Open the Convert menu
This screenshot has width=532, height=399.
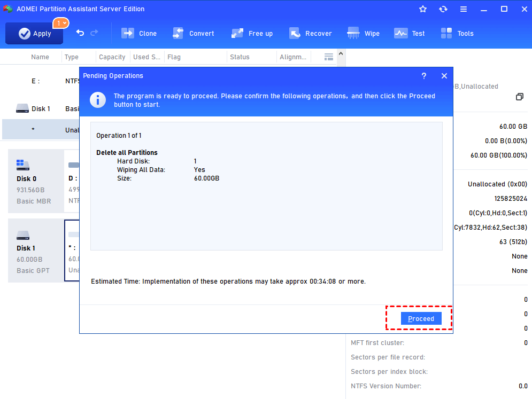[x=194, y=33]
